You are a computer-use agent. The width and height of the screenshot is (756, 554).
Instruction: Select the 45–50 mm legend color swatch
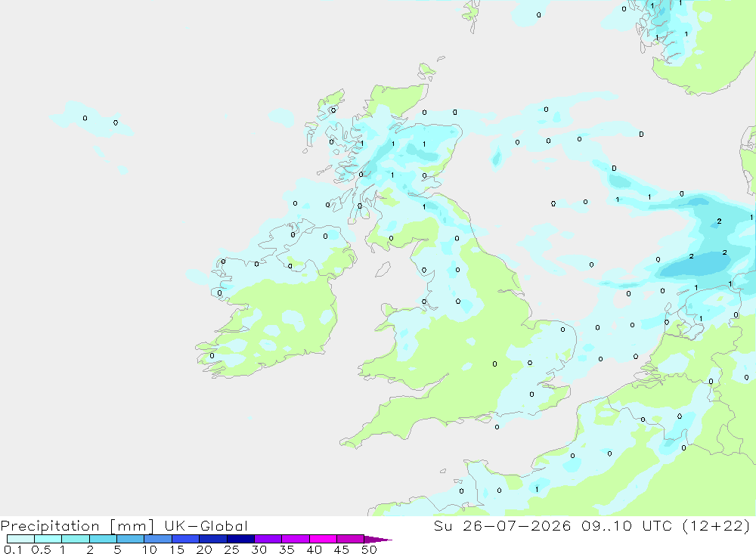click(x=351, y=539)
